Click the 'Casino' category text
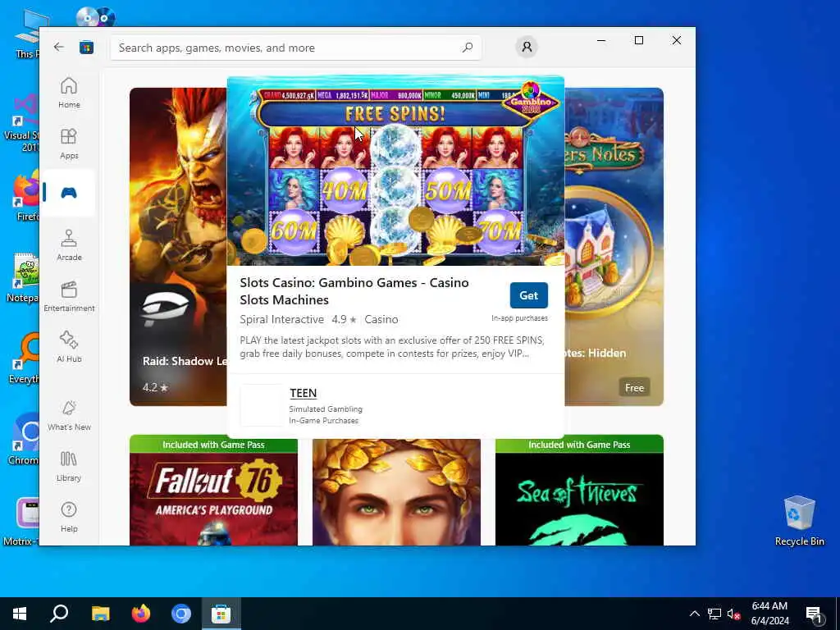 coord(381,319)
